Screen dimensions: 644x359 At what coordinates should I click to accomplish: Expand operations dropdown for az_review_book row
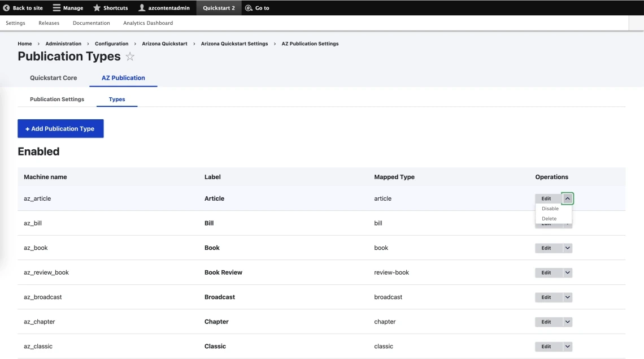point(567,273)
